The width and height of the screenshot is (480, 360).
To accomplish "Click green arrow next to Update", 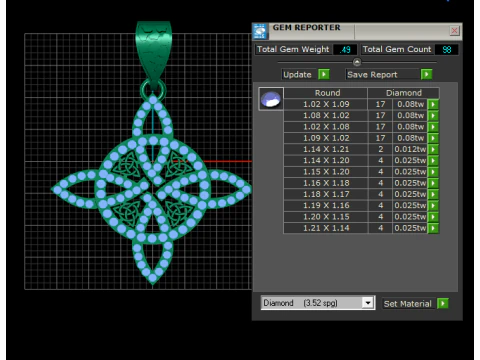I will 323,74.
